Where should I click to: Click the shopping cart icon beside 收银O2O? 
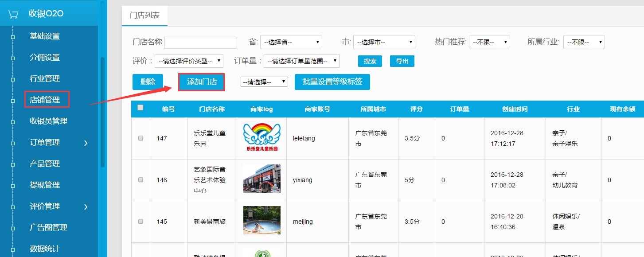13,14
